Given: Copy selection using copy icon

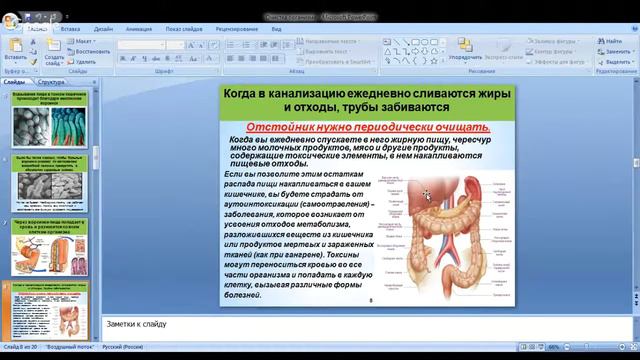Looking at the screenshot, I should tap(33, 52).
